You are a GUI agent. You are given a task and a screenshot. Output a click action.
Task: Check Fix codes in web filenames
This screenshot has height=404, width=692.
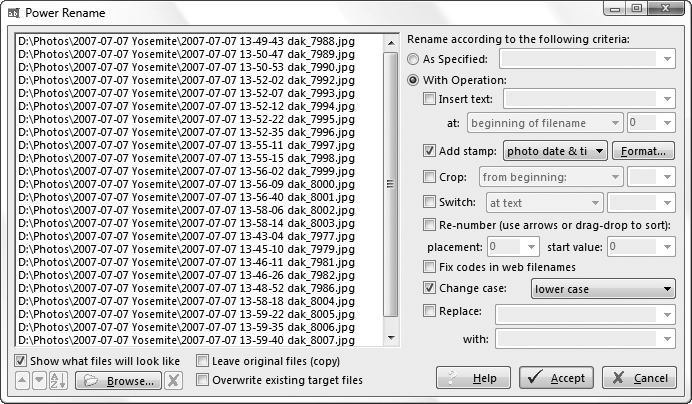(429, 267)
